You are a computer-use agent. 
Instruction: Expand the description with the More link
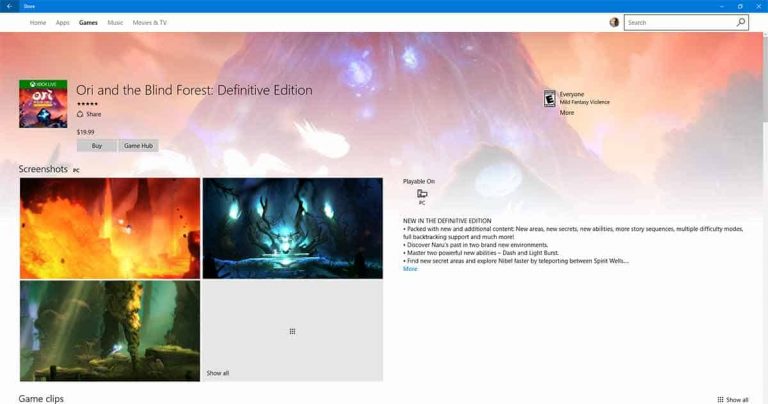pyautogui.click(x=410, y=269)
